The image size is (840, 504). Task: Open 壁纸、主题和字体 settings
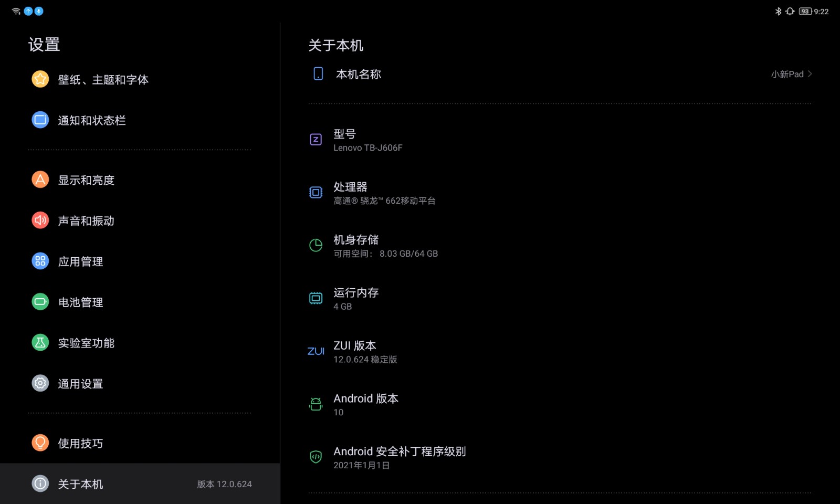[140, 79]
